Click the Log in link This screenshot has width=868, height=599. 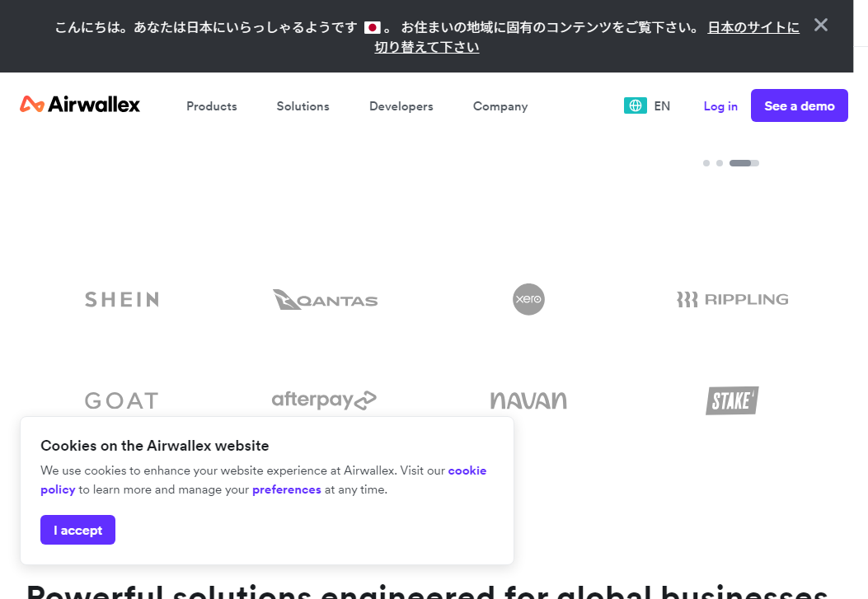720,106
